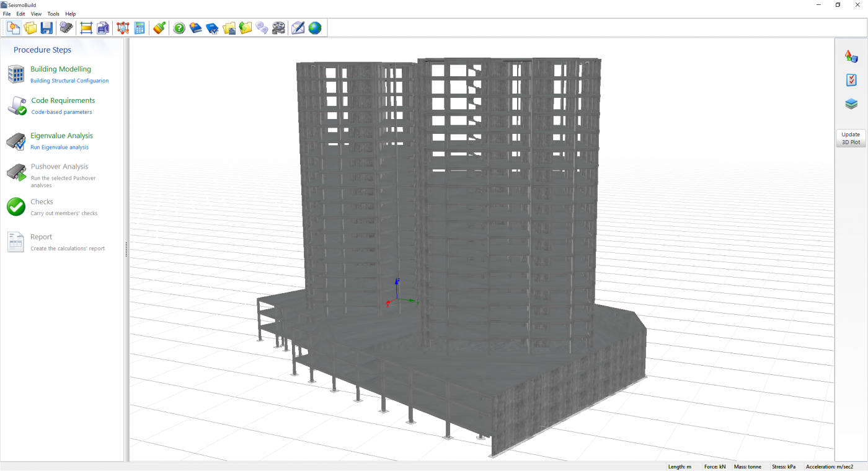Image resolution: width=868 pixels, height=471 pixels.
Task: Open the Building Modelling step
Action: pos(61,69)
